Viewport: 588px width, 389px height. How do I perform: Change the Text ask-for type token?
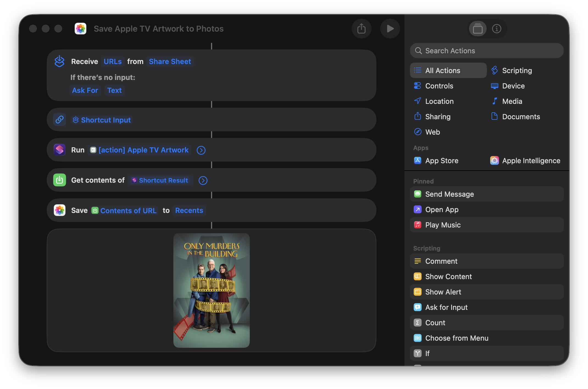tap(114, 90)
